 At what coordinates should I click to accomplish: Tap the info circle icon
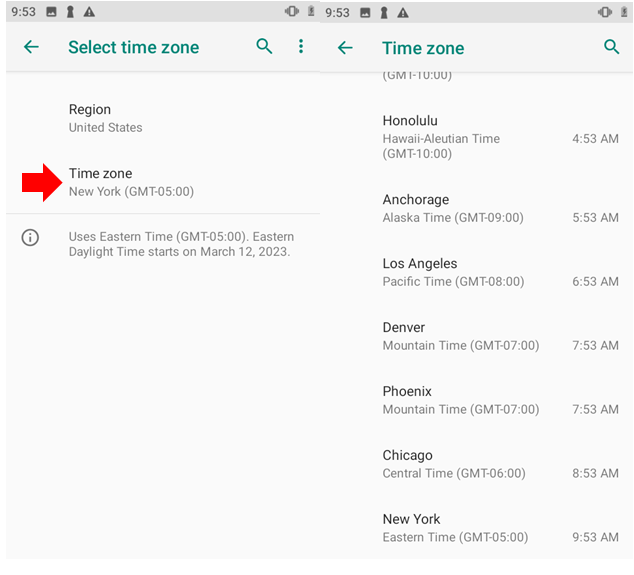point(30,237)
